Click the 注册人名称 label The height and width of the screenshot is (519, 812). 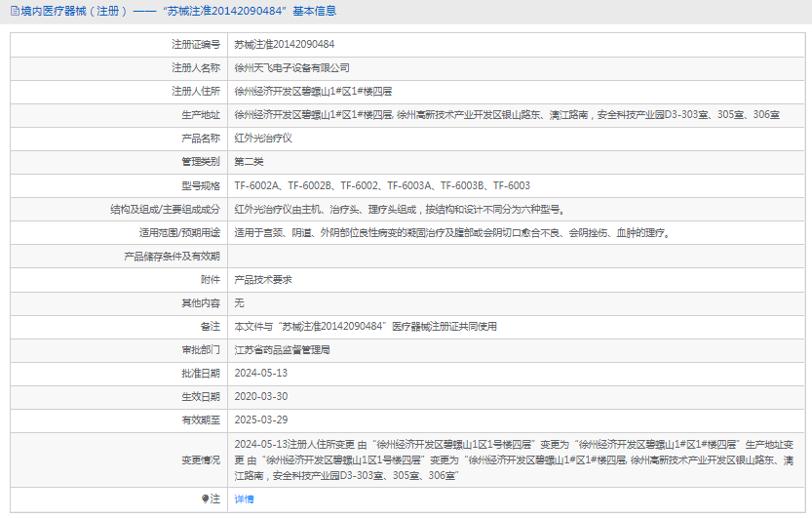[x=196, y=68]
